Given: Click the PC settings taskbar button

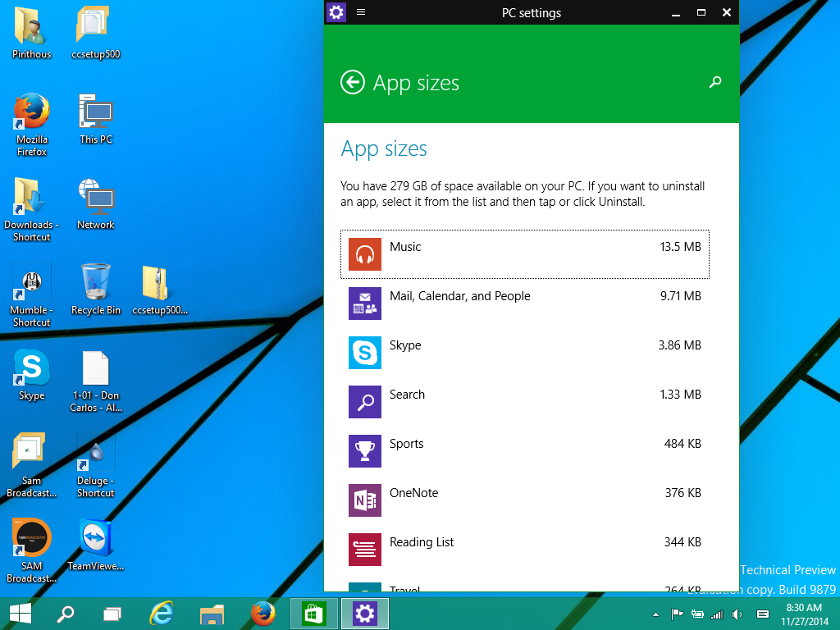Looking at the screenshot, I should point(365,614).
